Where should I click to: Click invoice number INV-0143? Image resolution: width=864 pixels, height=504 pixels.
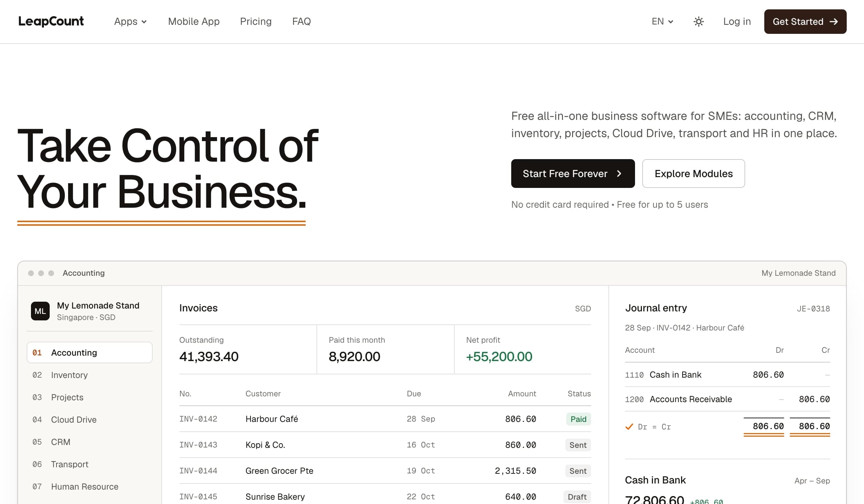point(198,445)
